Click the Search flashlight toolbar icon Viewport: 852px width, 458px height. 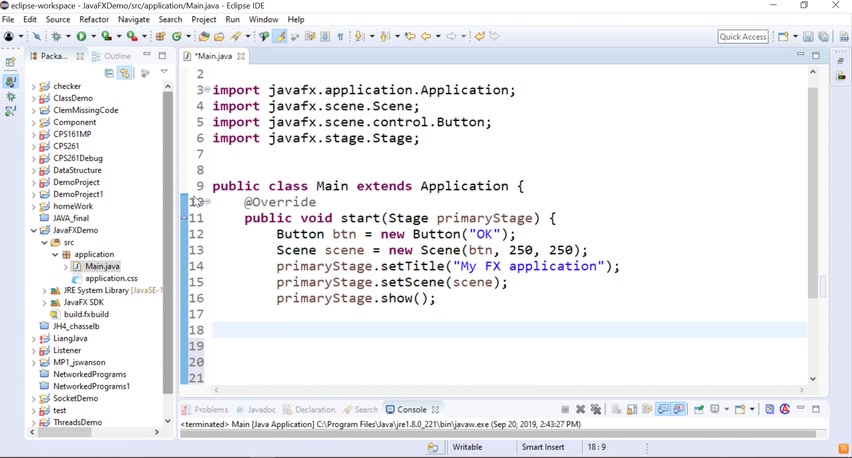tap(236, 36)
